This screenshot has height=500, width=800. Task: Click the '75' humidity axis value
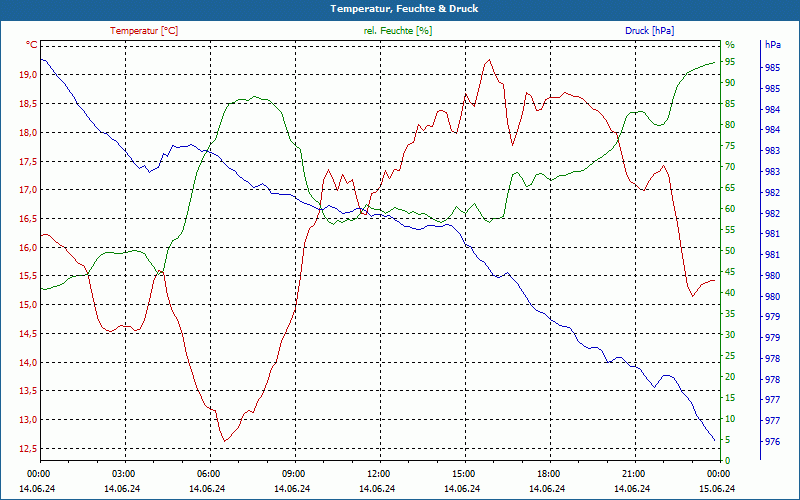tap(730, 146)
